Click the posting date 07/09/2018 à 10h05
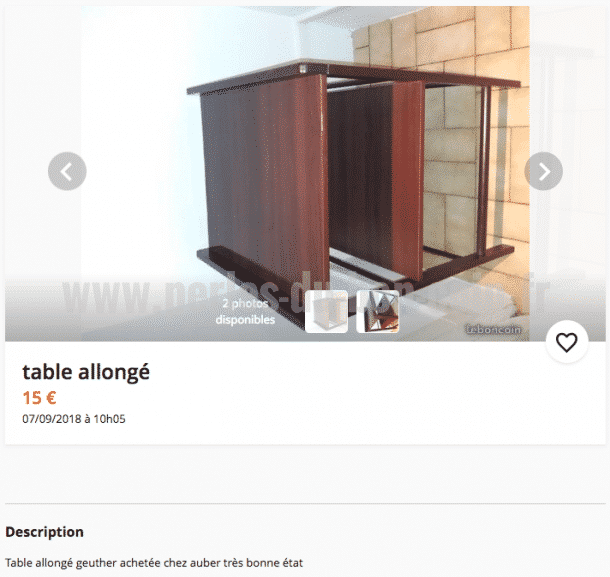Image resolution: width=610 pixels, height=577 pixels. 74,419
